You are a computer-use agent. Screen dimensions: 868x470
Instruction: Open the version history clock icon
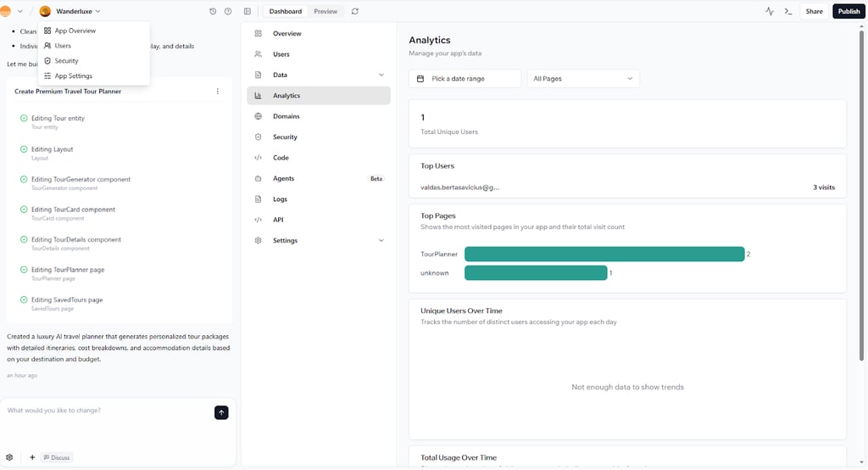point(213,11)
